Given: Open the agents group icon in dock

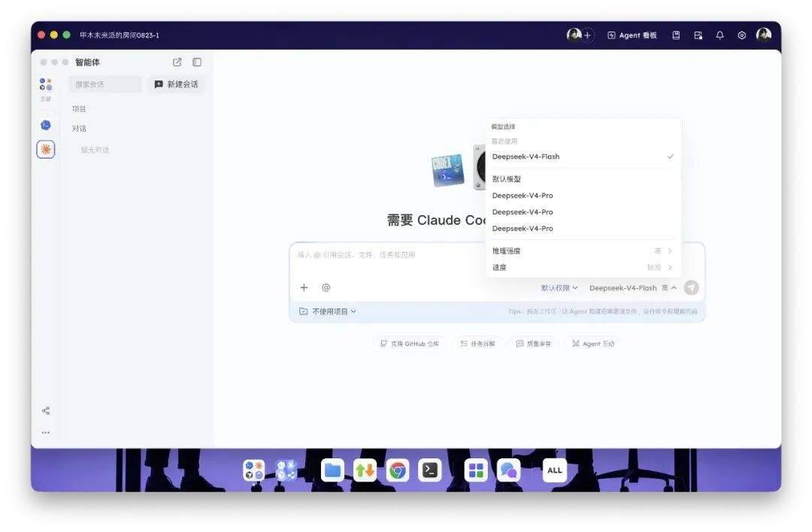Looking at the screenshot, I should pos(254,470).
